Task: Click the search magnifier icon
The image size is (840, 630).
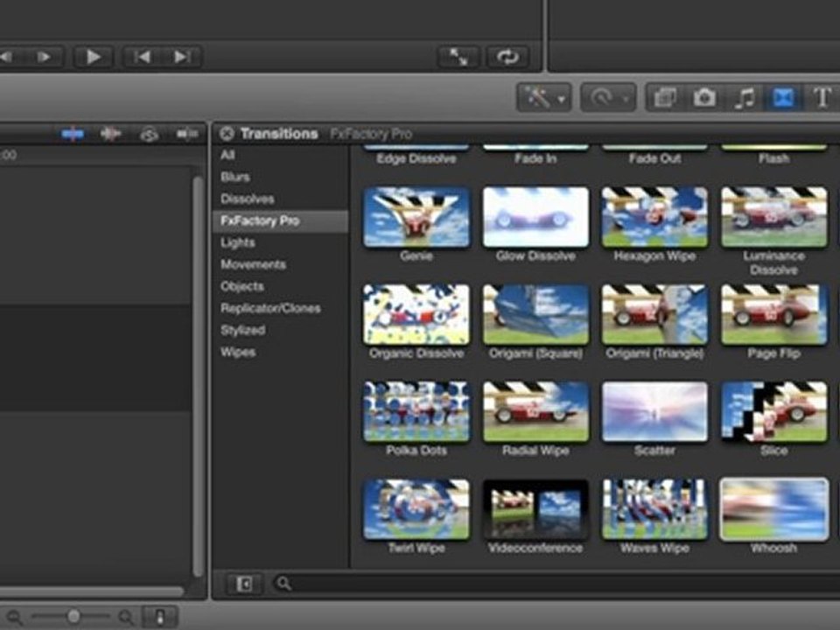Action: click(x=283, y=584)
